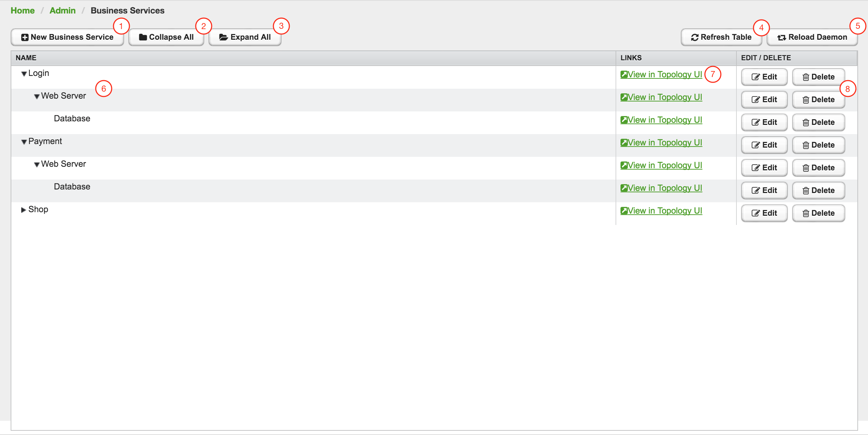The height and width of the screenshot is (435, 868).
Task: Click the trash icon on Shop's Delete button
Action: tap(806, 213)
